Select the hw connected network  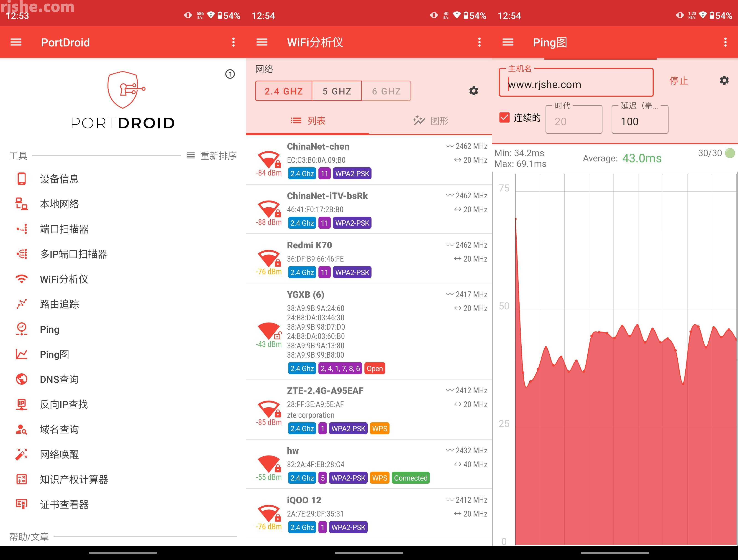tap(369, 464)
